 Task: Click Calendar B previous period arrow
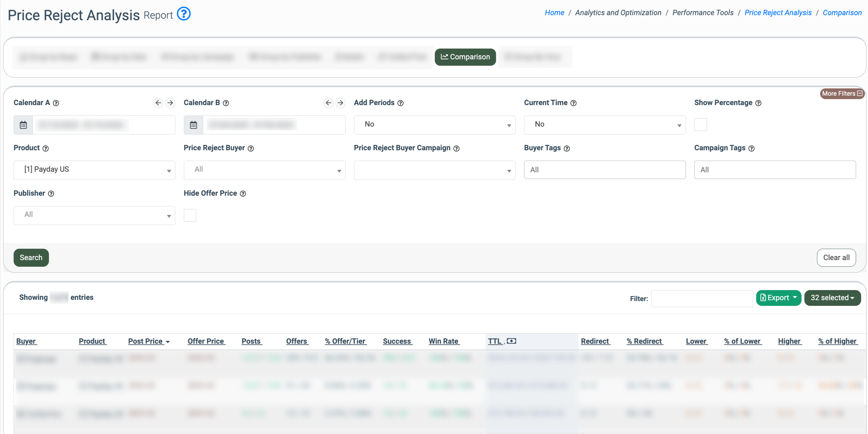pyautogui.click(x=328, y=103)
